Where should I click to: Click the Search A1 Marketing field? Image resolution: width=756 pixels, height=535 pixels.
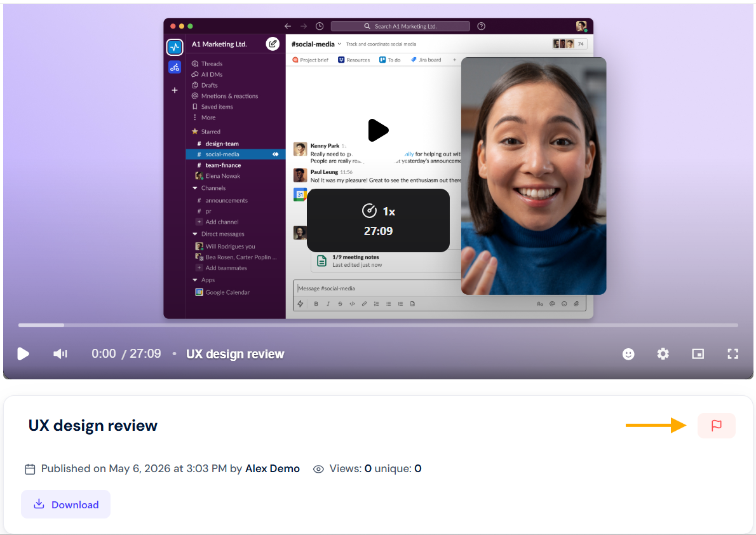400,26
